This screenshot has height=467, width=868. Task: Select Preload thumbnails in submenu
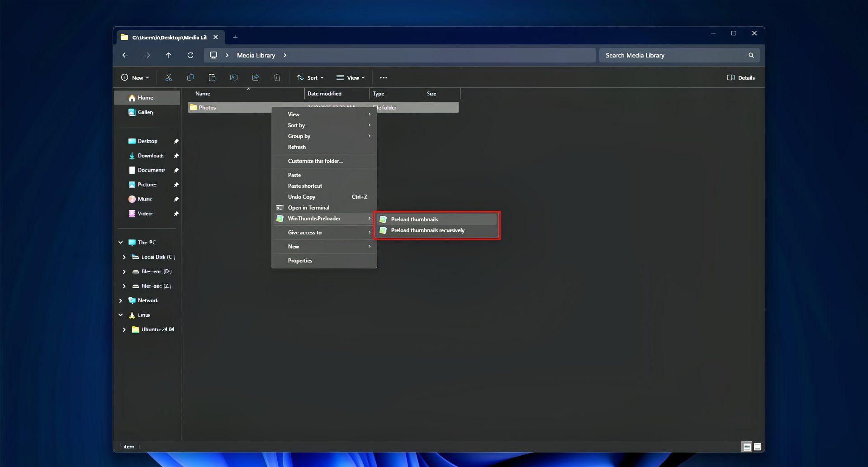pyautogui.click(x=437, y=219)
